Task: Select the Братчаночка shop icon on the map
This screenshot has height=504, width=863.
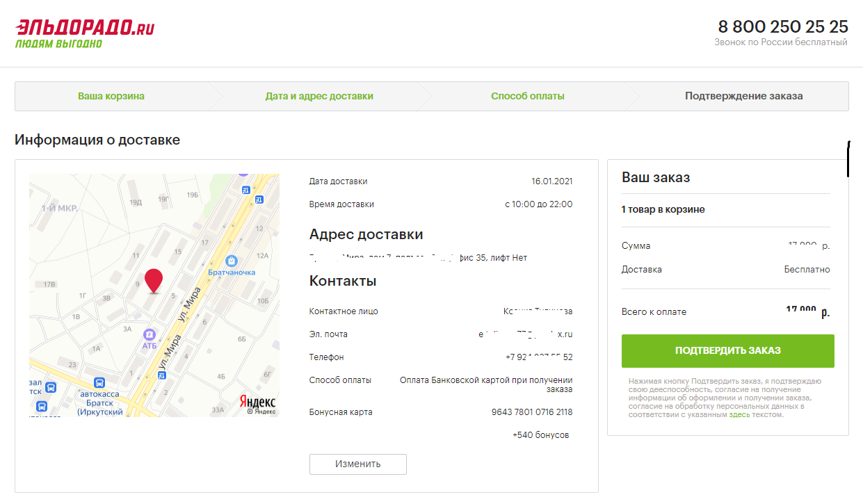Action: (232, 261)
